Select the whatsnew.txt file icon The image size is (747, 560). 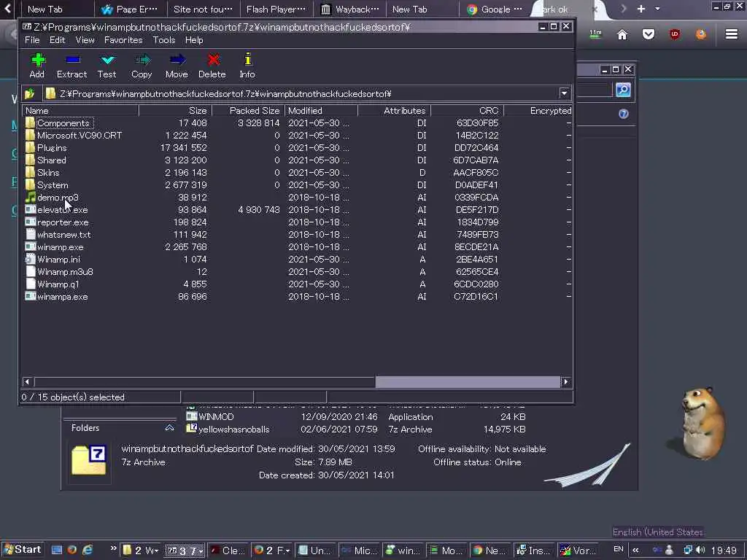point(31,234)
